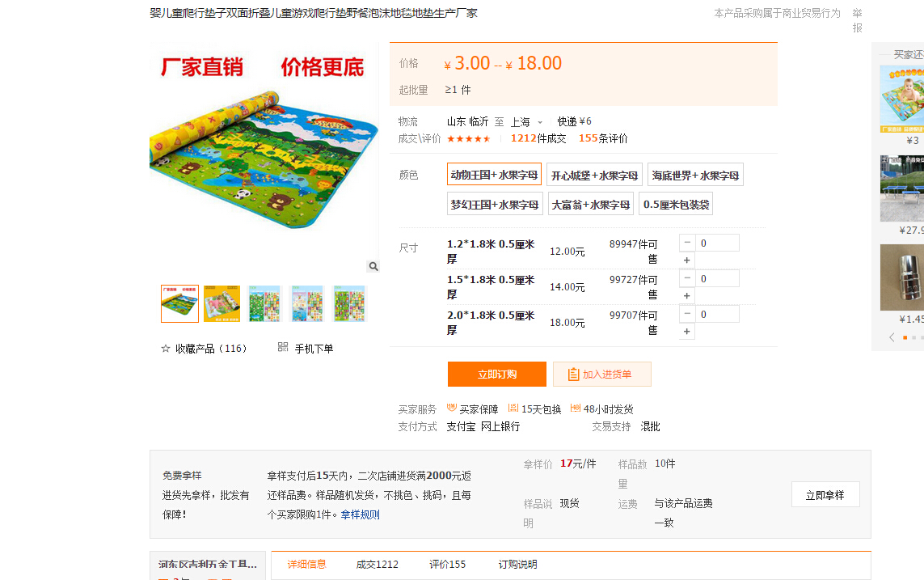Select the second product thumbnail image

click(222, 304)
